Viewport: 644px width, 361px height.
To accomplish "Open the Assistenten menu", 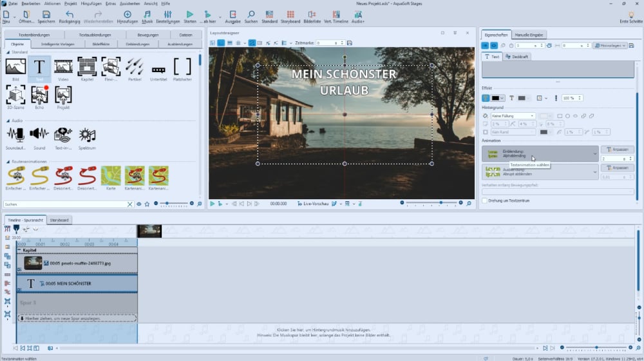I will [x=131, y=4].
